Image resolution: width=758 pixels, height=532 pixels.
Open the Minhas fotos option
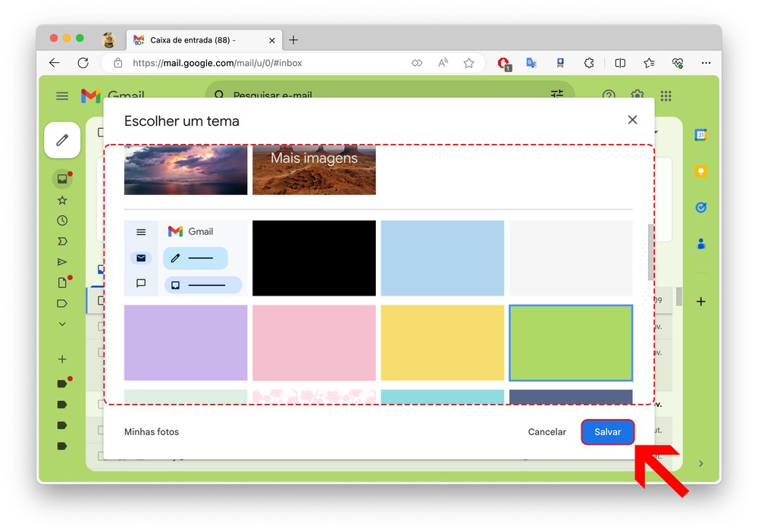[x=152, y=431]
